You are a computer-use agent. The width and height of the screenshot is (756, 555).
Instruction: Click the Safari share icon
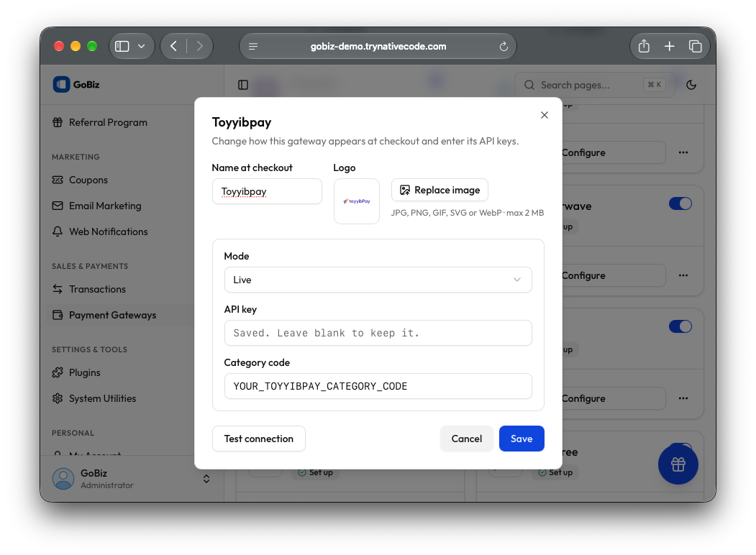(644, 46)
